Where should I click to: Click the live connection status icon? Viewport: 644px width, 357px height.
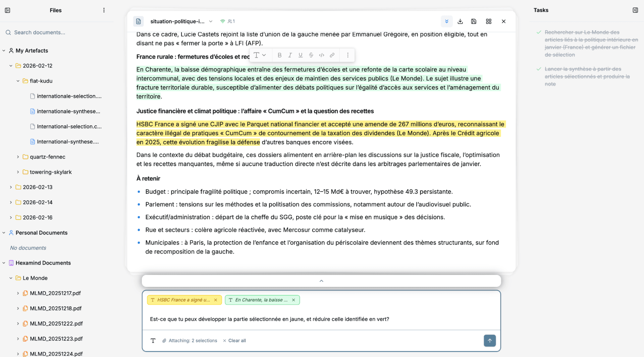coord(222,21)
